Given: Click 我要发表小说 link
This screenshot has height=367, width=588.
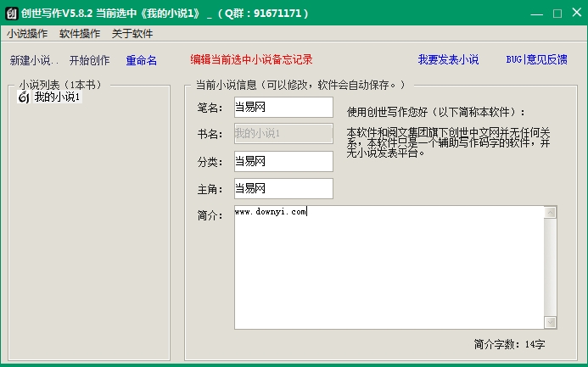Looking at the screenshot, I should pyautogui.click(x=448, y=60).
